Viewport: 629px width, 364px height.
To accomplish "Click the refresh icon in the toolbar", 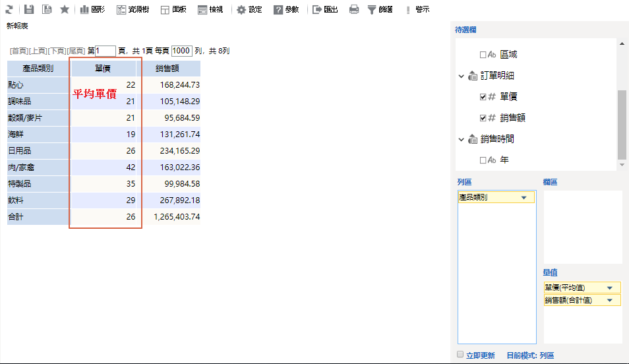I will tap(9, 9).
